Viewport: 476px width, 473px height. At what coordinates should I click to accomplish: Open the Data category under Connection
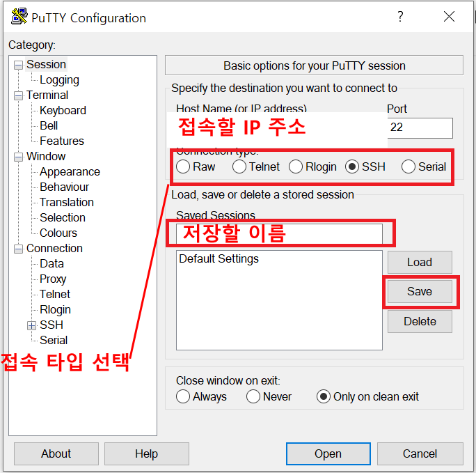click(x=51, y=263)
